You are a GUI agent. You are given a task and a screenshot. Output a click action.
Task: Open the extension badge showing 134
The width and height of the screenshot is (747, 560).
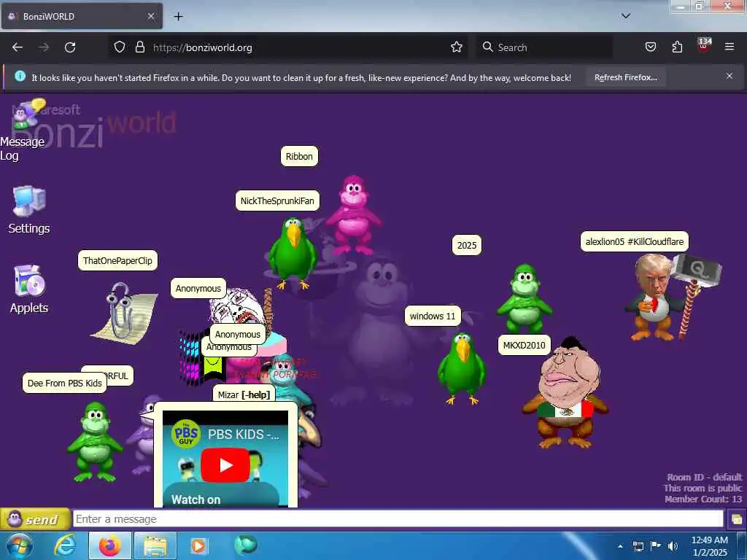point(704,46)
